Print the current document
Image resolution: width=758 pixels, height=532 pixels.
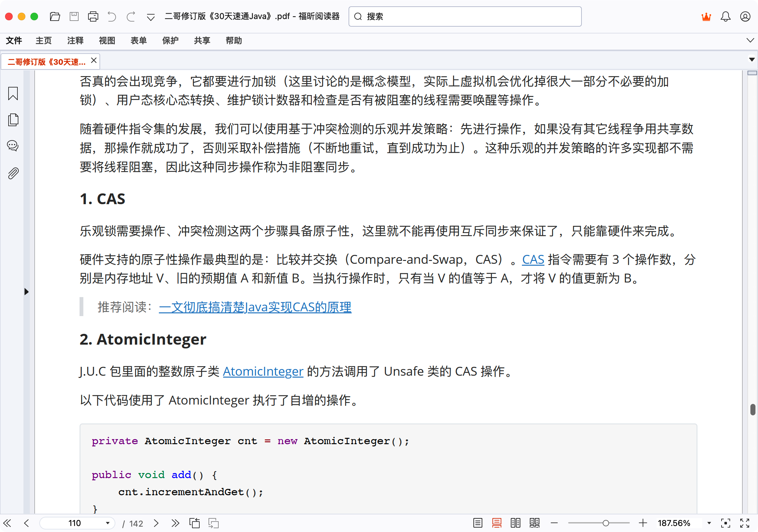(x=93, y=16)
